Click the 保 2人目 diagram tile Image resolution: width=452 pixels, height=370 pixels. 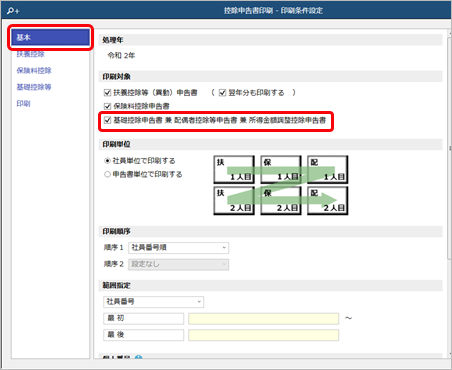pos(281,201)
